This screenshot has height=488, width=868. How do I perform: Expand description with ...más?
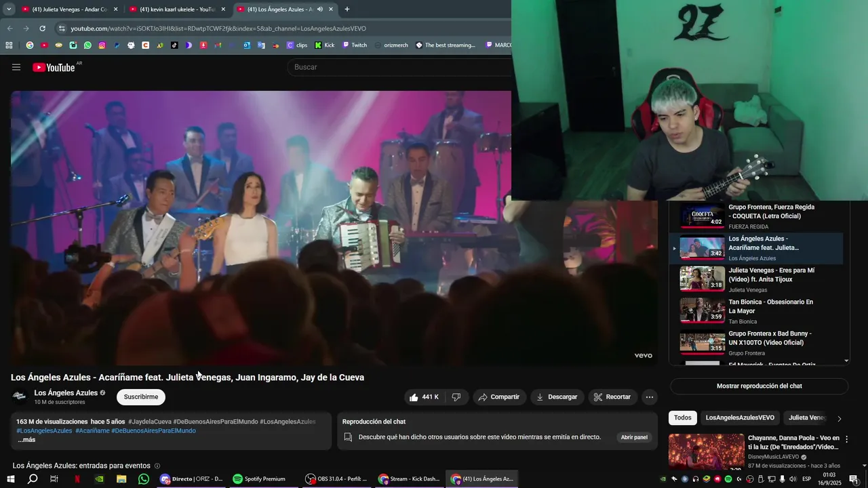coord(26,440)
